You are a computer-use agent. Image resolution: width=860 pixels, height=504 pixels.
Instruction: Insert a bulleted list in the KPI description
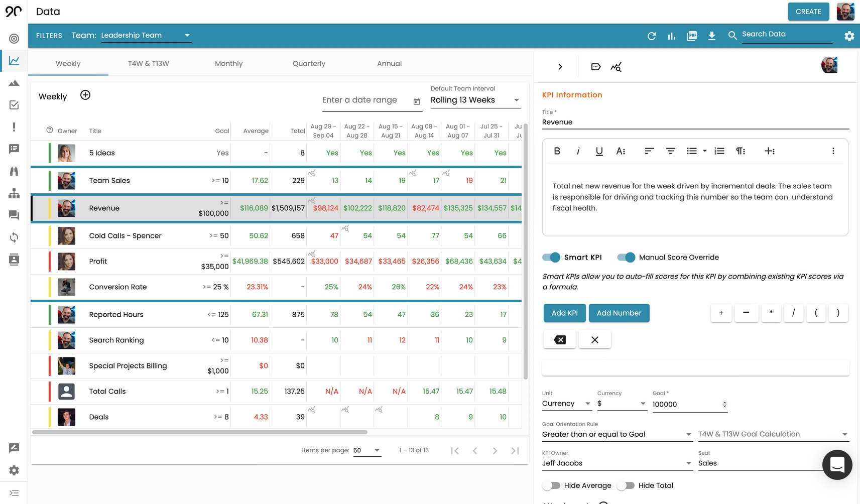point(692,151)
